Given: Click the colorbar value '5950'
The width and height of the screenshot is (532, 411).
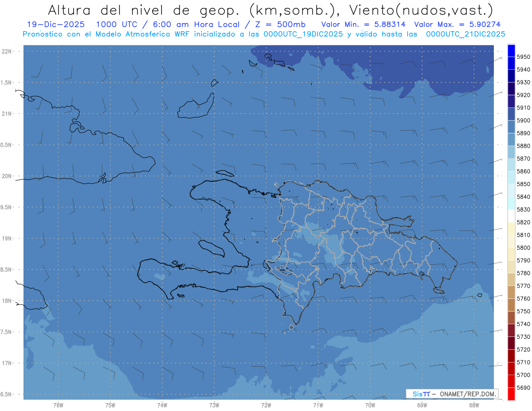Looking at the screenshot, I should [524, 57].
